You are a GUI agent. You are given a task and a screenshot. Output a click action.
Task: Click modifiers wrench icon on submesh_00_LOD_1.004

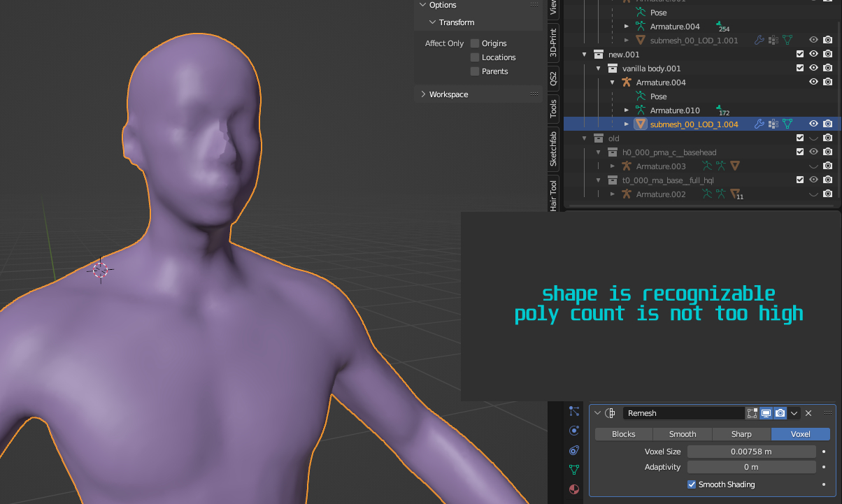[x=759, y=124]
